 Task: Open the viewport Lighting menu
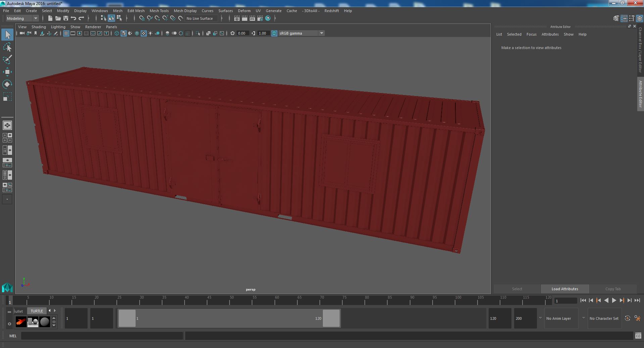(x=58, y=27)
